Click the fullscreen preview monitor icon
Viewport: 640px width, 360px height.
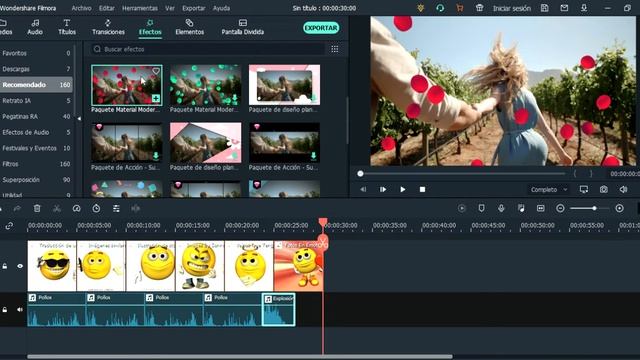(x=584, y=189)
